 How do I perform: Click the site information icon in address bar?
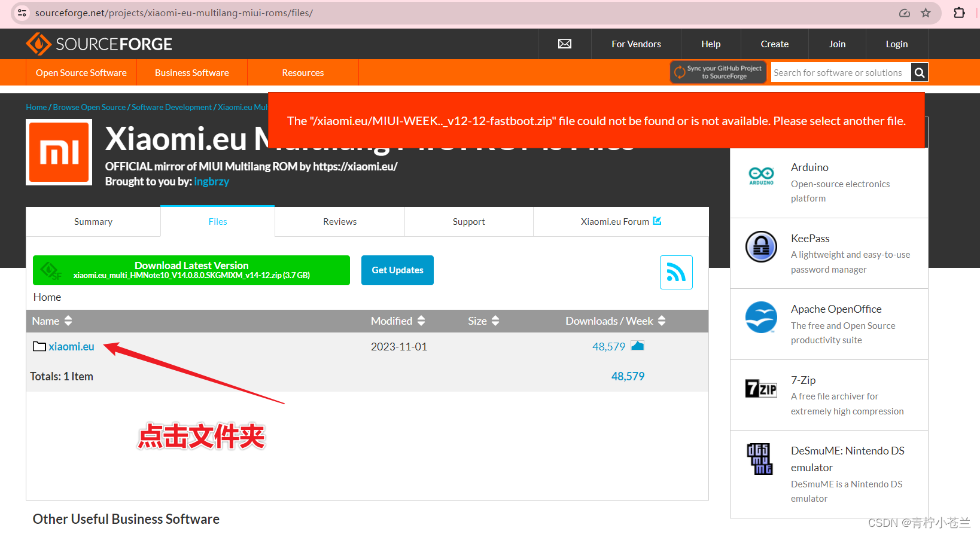[x=22, y=13]
